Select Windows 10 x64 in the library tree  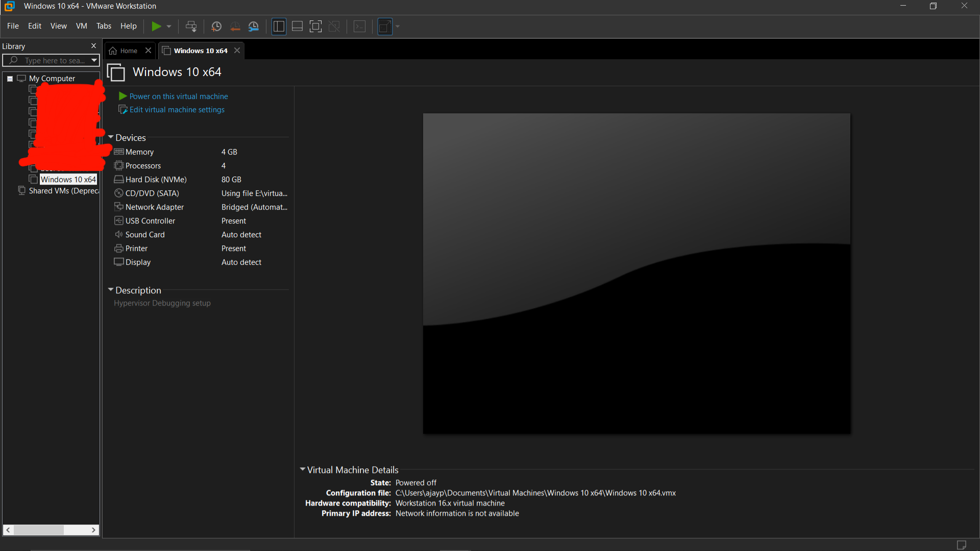pos(68,180)
